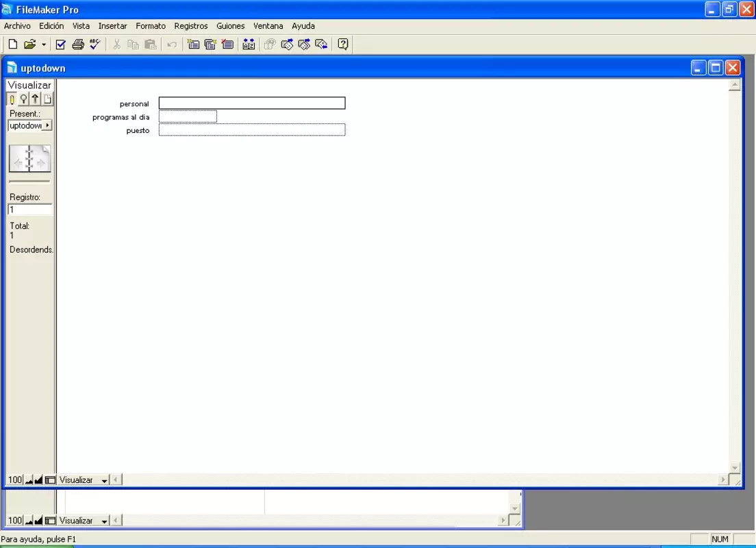
Task: Expand the open-file dropdown arrow in toolbar
Action: pyautogui.click(x=43, y=45)
